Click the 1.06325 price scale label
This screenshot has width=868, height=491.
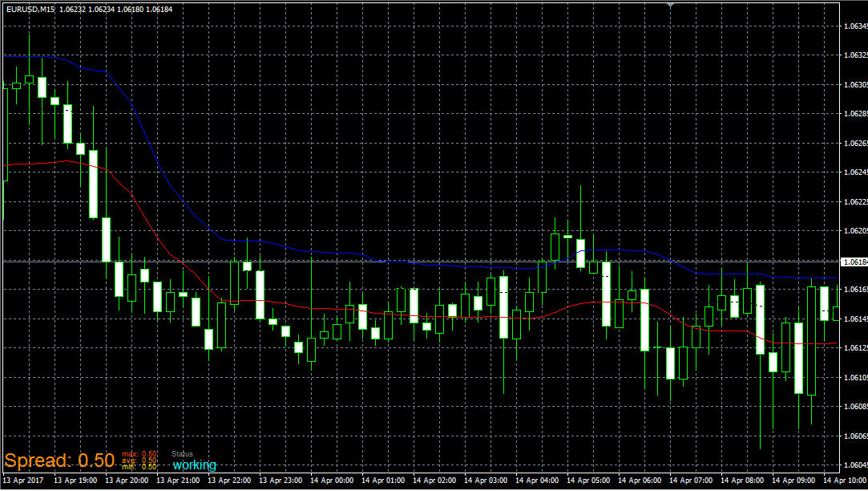855,55
